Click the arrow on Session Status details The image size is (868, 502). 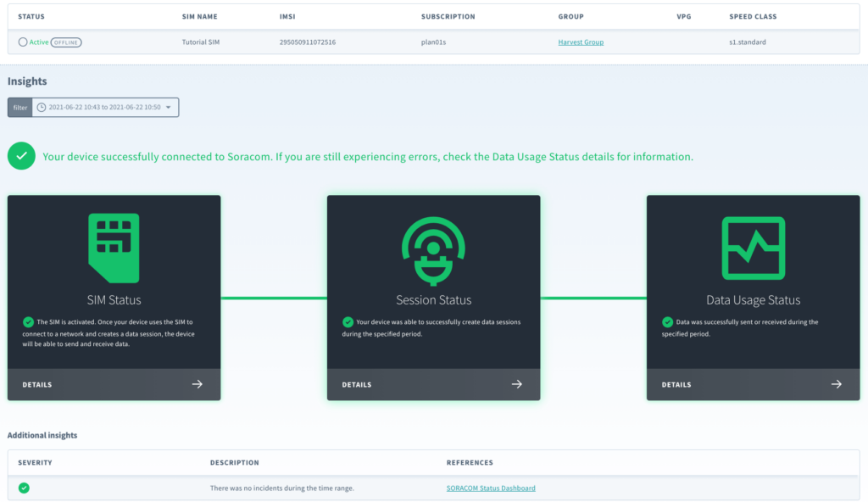click(517, 384)
